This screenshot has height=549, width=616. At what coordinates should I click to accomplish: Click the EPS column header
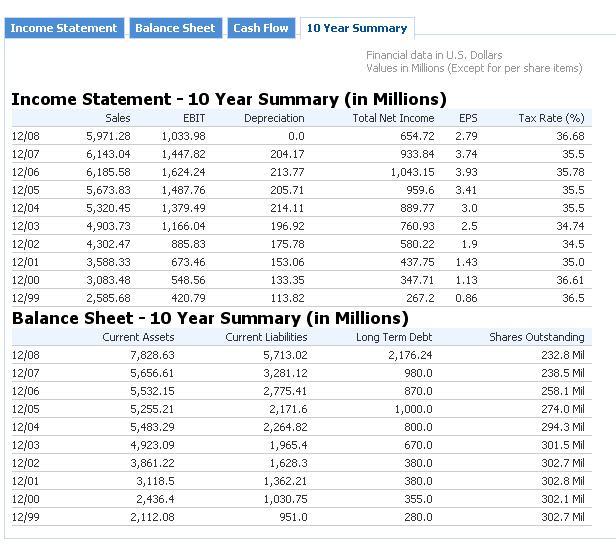[x=468, y=118]
